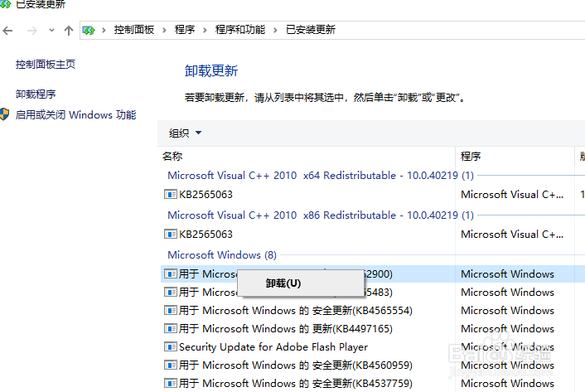This screenshot has width=585, height=392.
Task: Click icon of KB4560959 update
Action: tap(171, 365)
